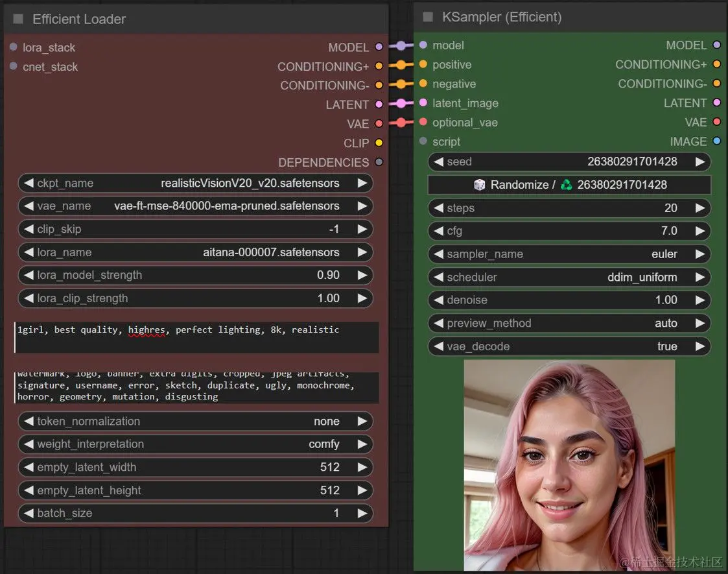The image size is (728, 574).
Task: Open the vae_name selector
Action: (196, 206)
